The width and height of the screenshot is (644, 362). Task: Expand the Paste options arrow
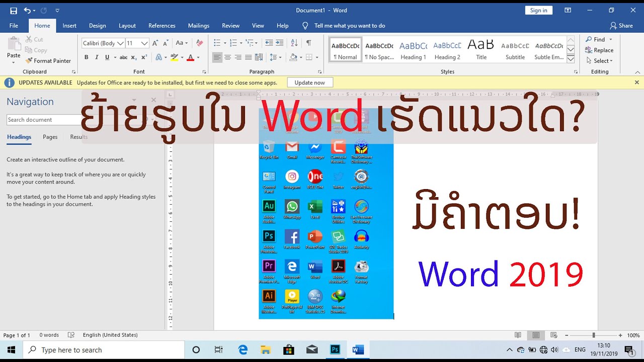coord(14,63)
